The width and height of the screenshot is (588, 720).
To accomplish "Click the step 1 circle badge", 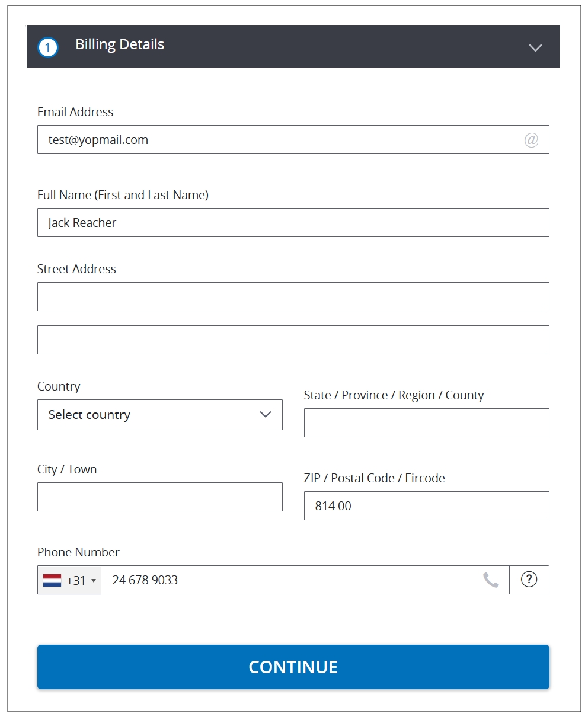I will tap(48, 47).
